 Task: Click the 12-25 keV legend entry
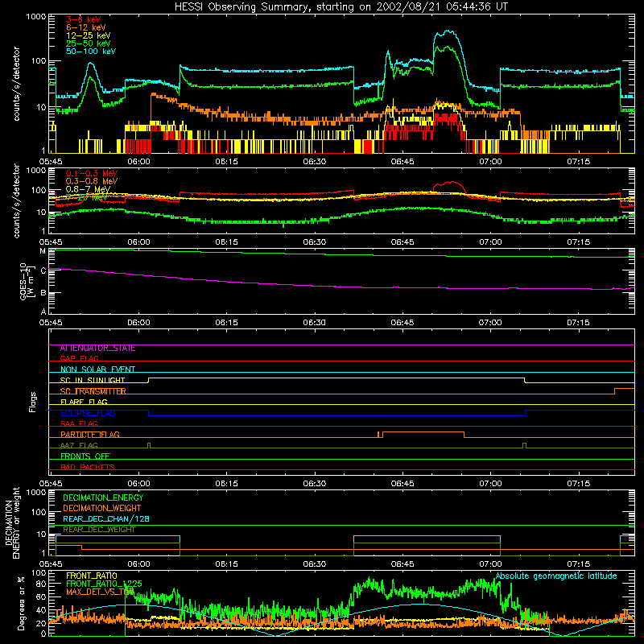(88, 35)
